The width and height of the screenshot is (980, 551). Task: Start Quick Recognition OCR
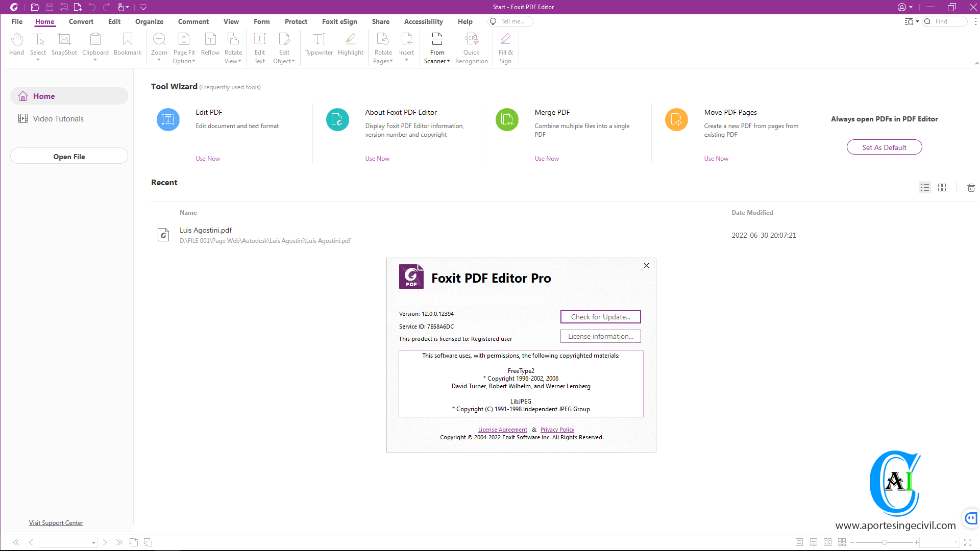click(x=471, y=46)
